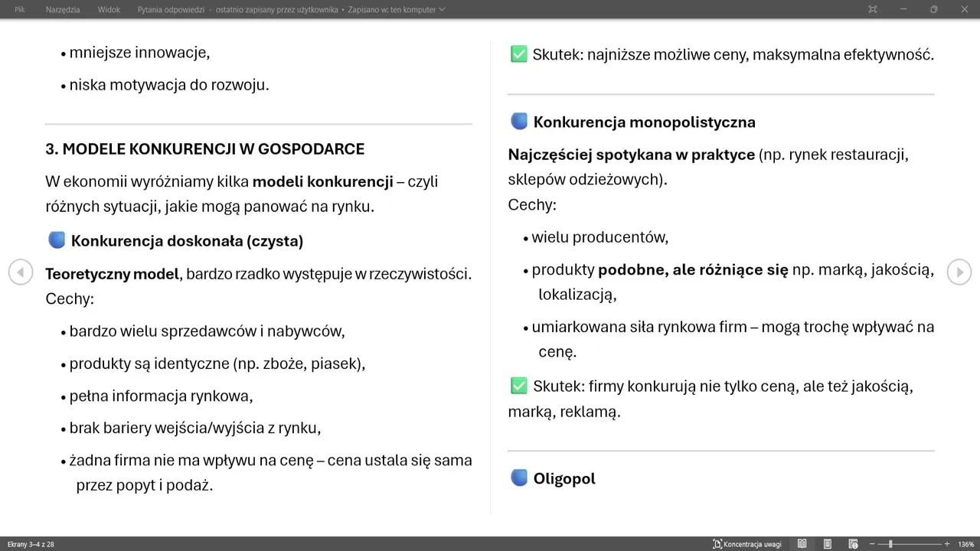
Task: Enable Koncentracja uwagi focus mode
Action: (x=747, y=544)
